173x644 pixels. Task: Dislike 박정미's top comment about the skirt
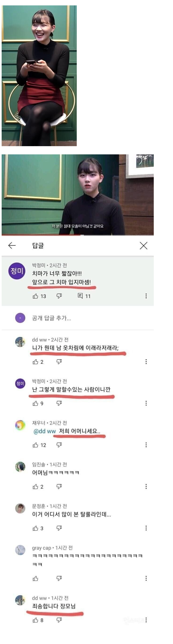[x=59, y=296]
